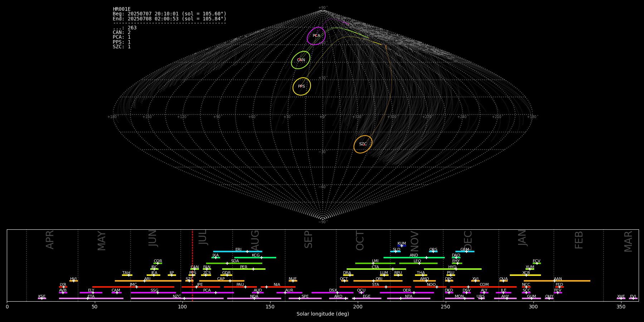Click the 'PPS: 1' legend entry
The image size is (644, 322).
pyautogui.click(x=122, y=42)
